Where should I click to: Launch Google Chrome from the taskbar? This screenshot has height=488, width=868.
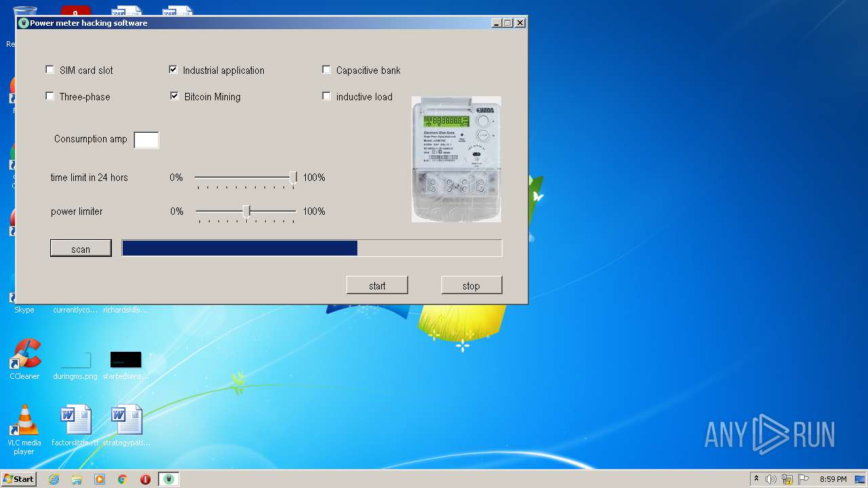[123, 479]
